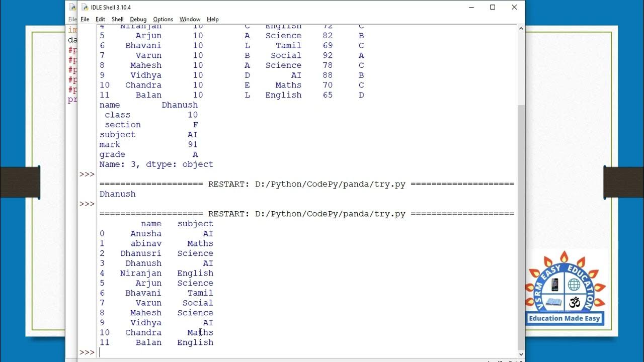Click 'Anusha' in row 0
This screenshot has width=644, height=362.
(146, 234)
